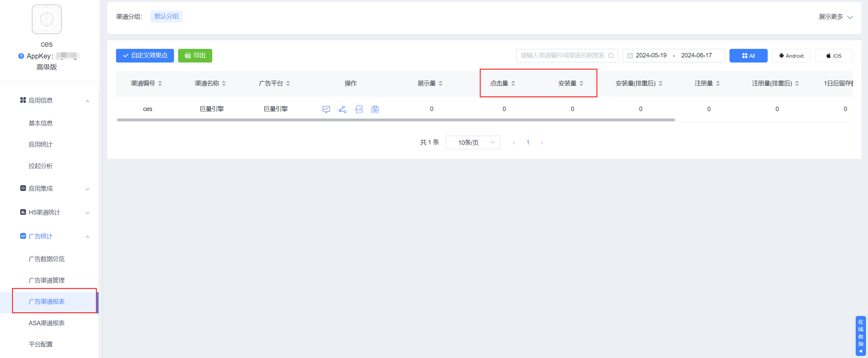This screenshot has height=358, width=868.
Task: Open 平台配置 in the sidebar
Action: tap(41, 344)
